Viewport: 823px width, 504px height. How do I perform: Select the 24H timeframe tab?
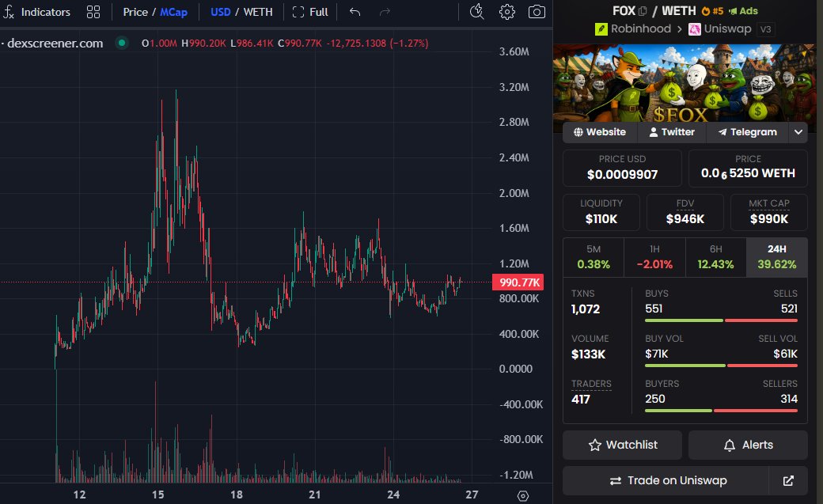(x=777, y=257)
